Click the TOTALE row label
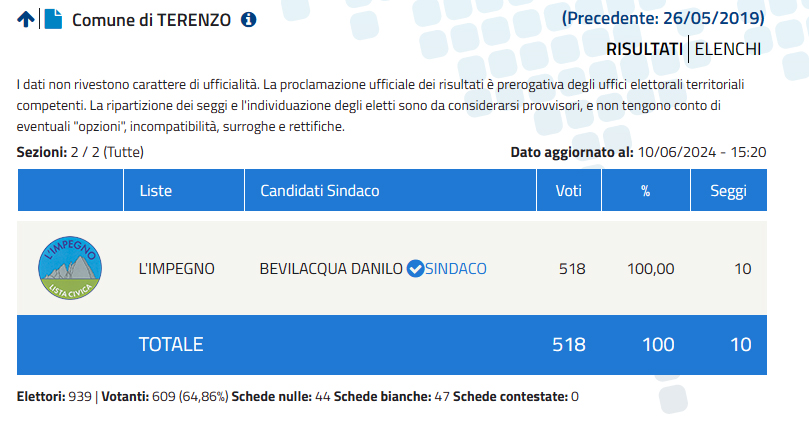 click(x=171, y=344)
